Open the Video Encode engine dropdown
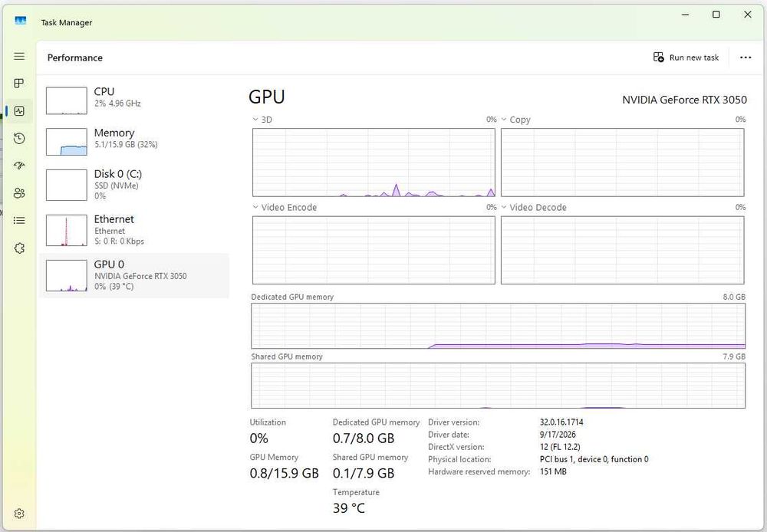This screenshot has width=767, height=532. point(285,207)
